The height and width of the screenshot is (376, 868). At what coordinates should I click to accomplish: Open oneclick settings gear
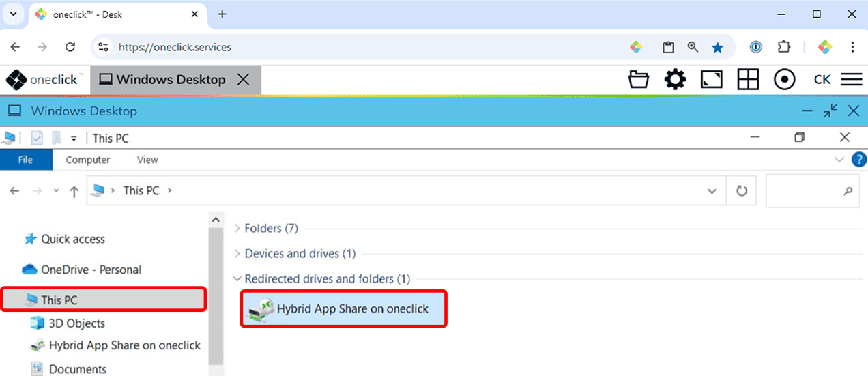(675, 80)
